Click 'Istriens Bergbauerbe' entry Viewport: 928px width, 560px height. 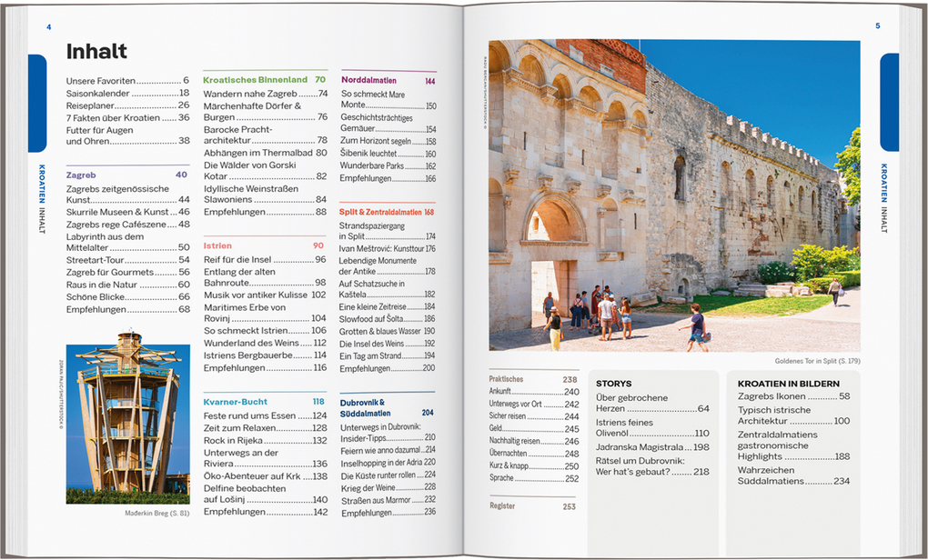(265, 355)
